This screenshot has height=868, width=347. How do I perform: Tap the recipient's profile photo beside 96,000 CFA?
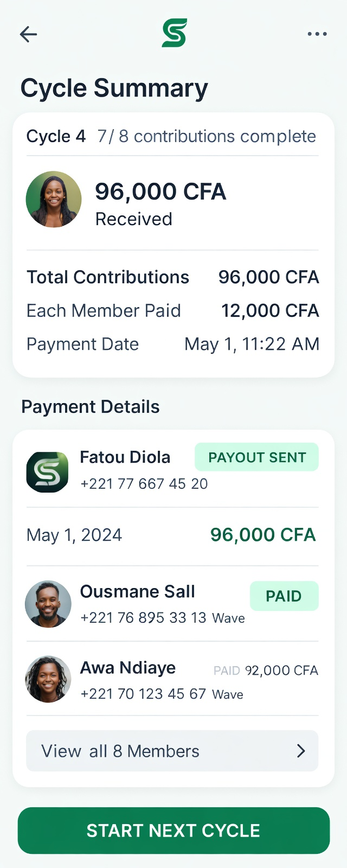pos(54,199)
